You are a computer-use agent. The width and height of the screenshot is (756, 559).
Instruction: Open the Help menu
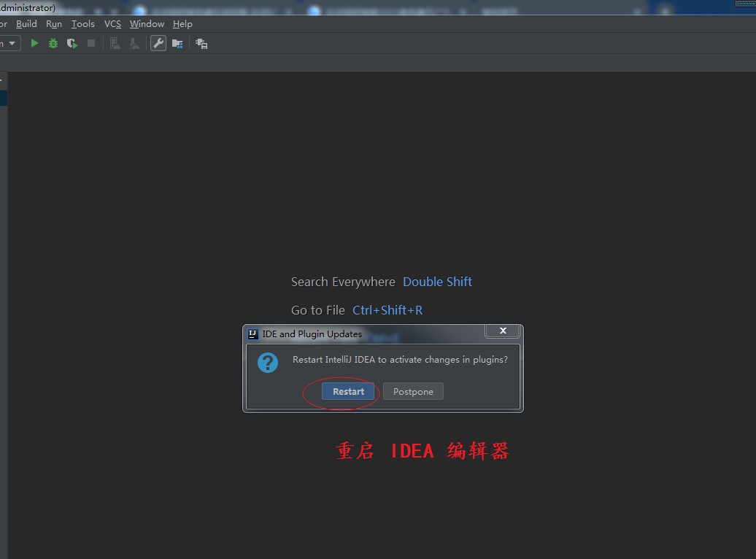pyautogui.click(x=182, y=23)
